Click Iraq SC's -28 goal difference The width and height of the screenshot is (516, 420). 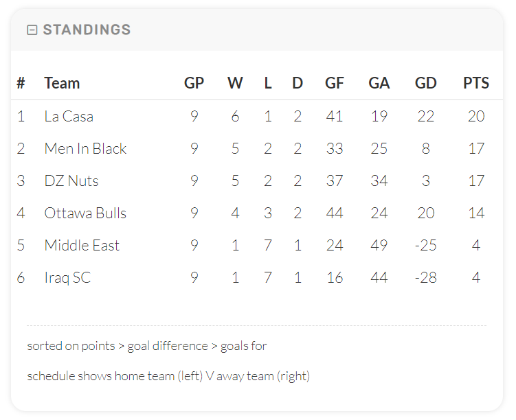(x=426, y=278)
